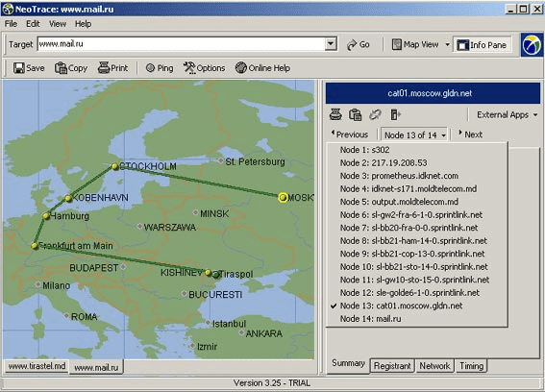Image resolution: width=545 pixels, height=392 pixels.
Task: Click the Stockholm map node marker
Action: pyautogui.click(x=115, y=166)
